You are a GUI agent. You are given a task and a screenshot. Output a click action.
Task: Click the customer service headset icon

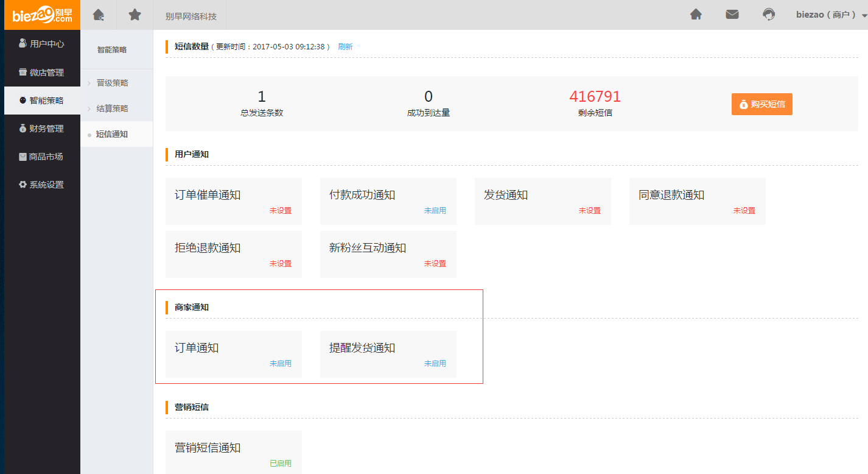click(769, 15)
